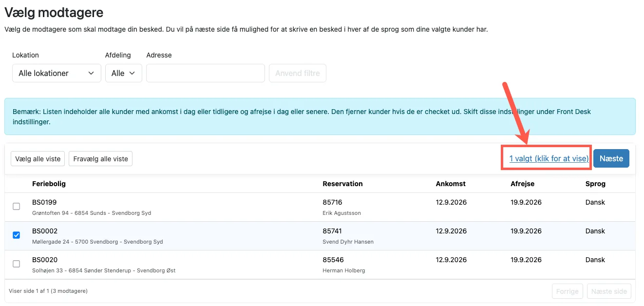Viewport: 644px width, 306px height.
Task: Select the Reservation column header
Action: click(x=342, y=184)
